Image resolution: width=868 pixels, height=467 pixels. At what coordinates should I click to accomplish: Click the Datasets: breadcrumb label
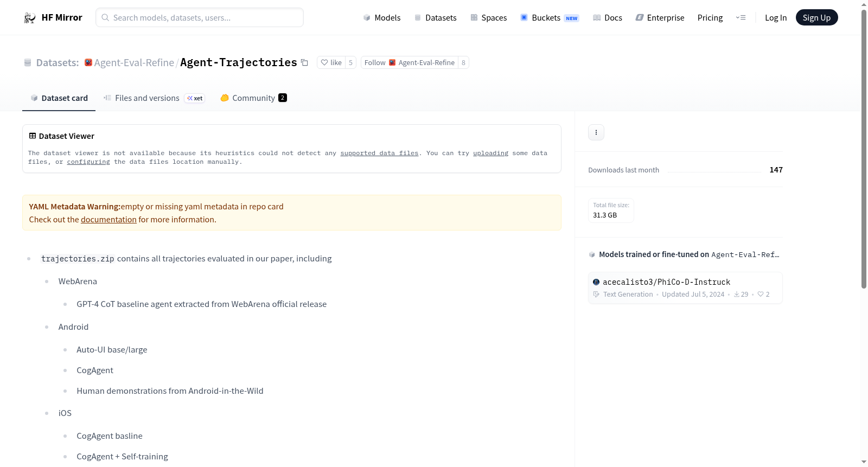tap(58, 63)
